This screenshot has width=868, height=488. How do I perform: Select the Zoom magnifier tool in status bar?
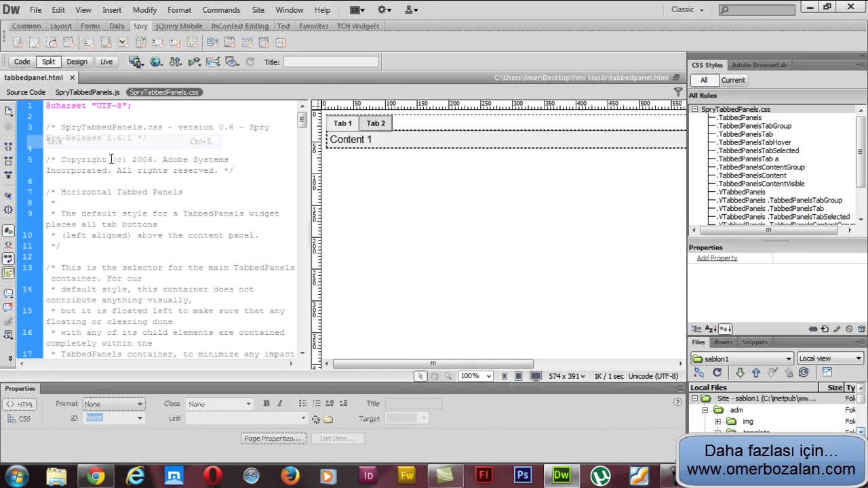[448, 376]
